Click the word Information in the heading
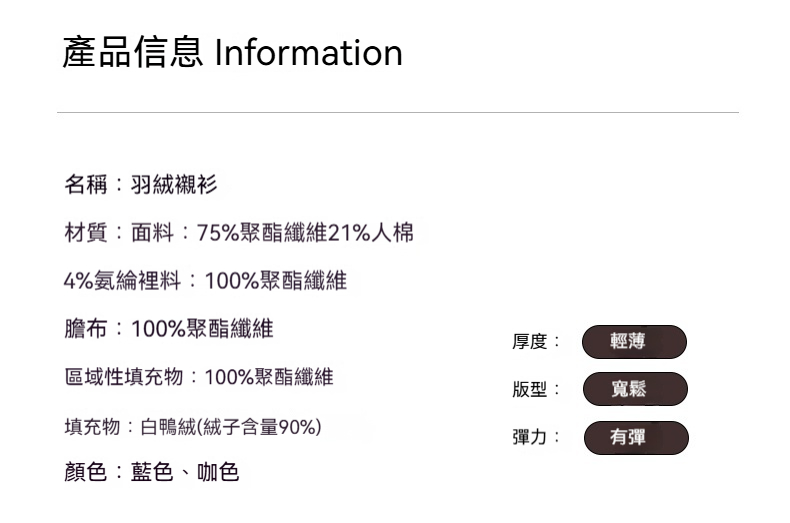The image size is (790, 523). tap(309, 52)
